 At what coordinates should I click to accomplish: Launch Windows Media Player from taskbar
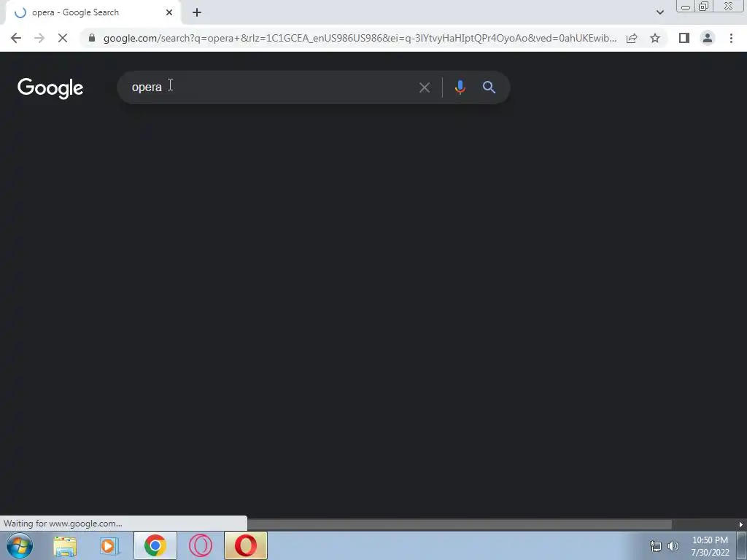(x=109, y=546)
